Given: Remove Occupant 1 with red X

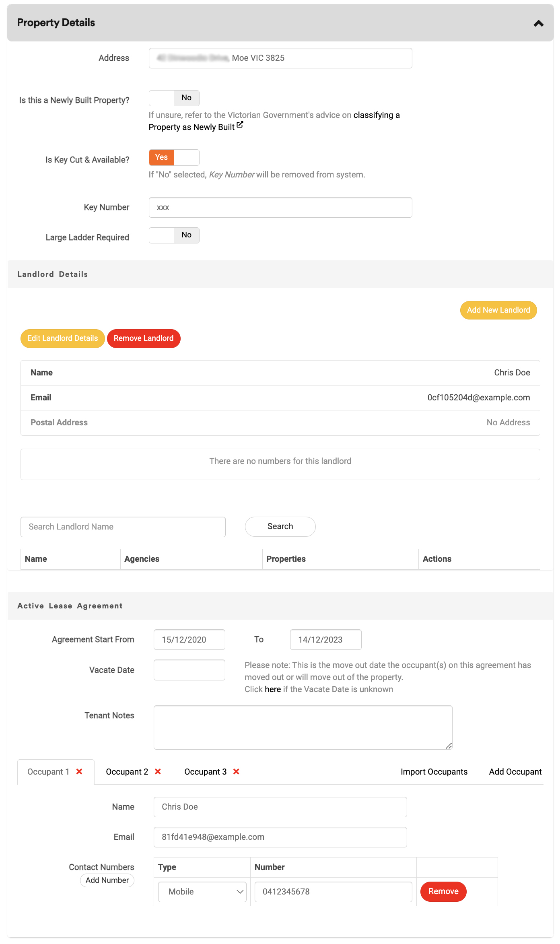Looking at the screenshot, I should pyautogui.click(x=79, y=771).
